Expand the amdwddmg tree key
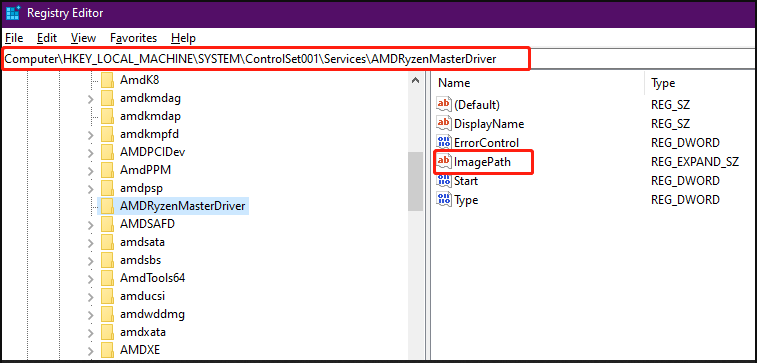Screen dimensions: 757x363 click(90, 315)
